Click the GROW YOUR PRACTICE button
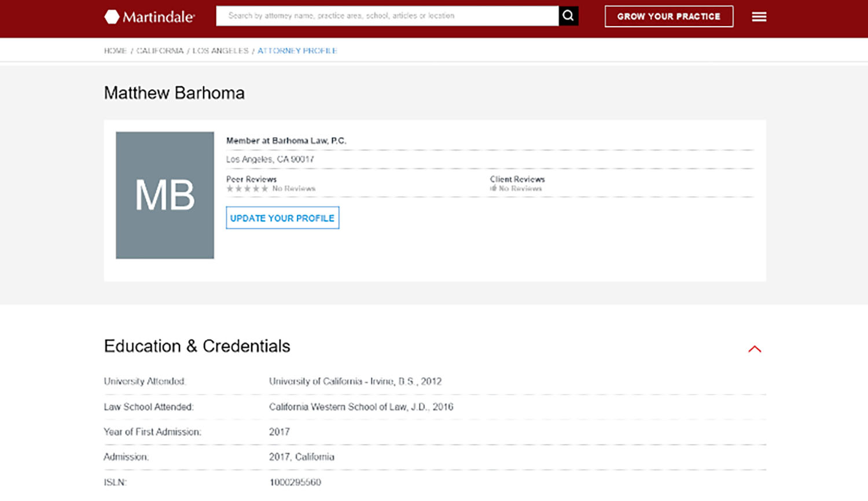The width and height of the screenshot is (868, 501). (669, 16)
